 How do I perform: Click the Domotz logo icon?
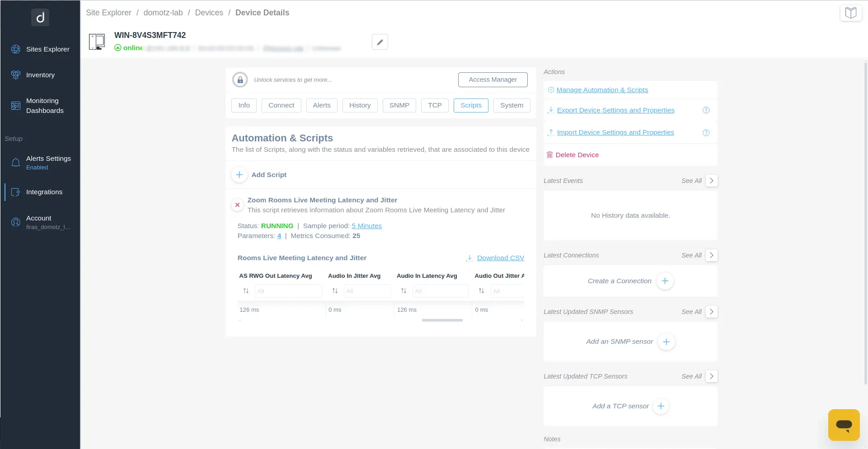[x=40, y=18]
